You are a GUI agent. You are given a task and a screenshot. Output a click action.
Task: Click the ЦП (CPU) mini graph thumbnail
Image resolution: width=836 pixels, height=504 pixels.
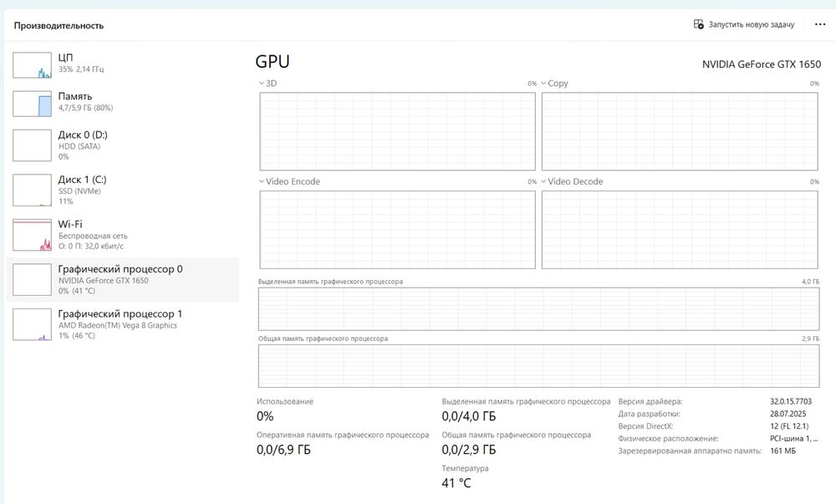[x=33, y=64]
